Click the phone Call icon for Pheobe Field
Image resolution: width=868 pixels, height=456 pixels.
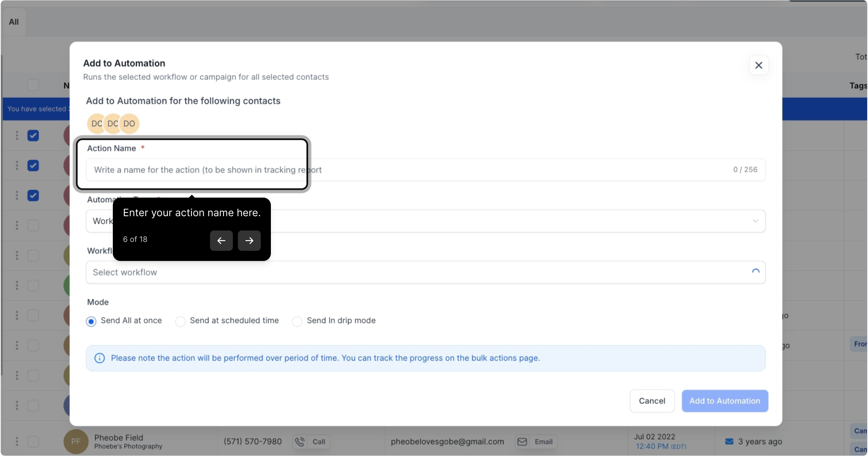[x=300, y=442]
